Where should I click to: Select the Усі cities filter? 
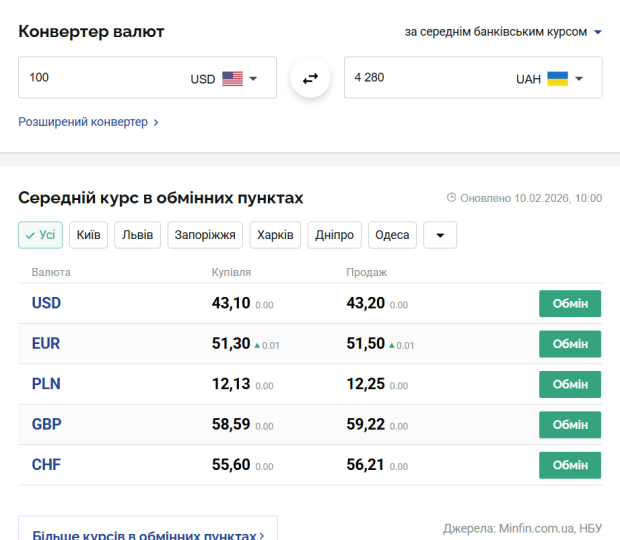click(40, 235)
